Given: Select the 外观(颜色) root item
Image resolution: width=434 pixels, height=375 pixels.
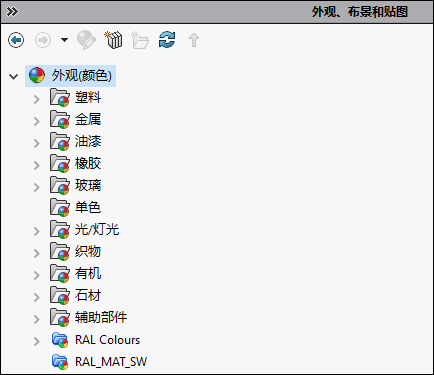Looking at the screenshot, I should pyautogui.click(x=70, y=76).
